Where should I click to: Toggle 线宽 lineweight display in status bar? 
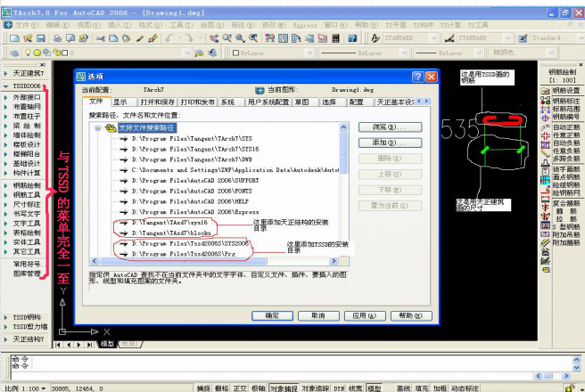356,388
